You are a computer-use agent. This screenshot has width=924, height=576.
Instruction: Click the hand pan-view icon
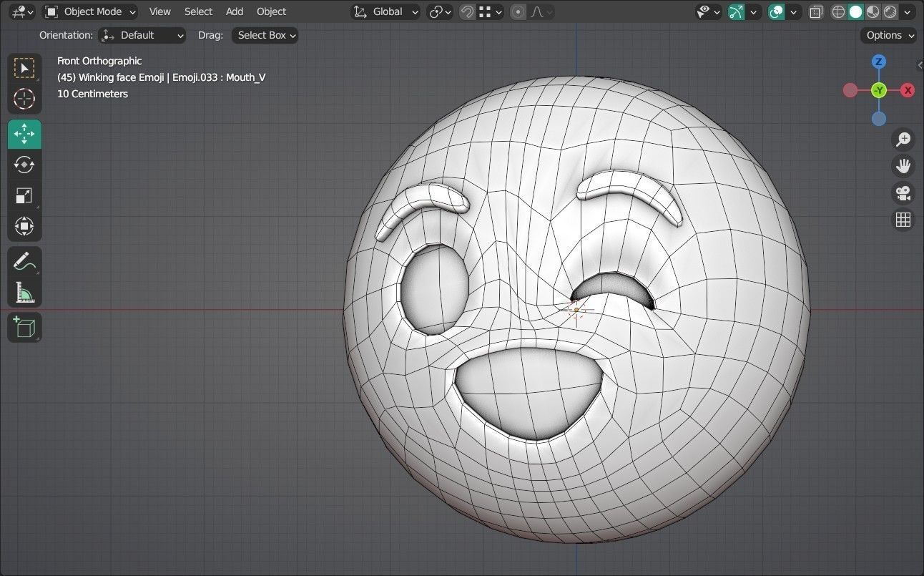[x=903, y=166]
